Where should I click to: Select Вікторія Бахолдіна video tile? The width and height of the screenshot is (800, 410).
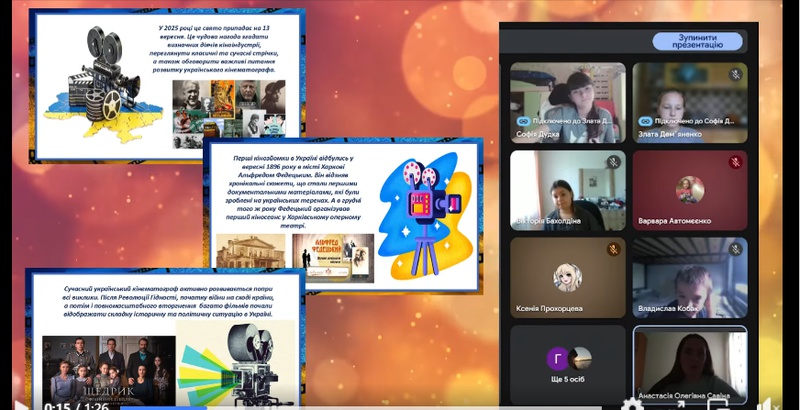click(x=567, y=190)
